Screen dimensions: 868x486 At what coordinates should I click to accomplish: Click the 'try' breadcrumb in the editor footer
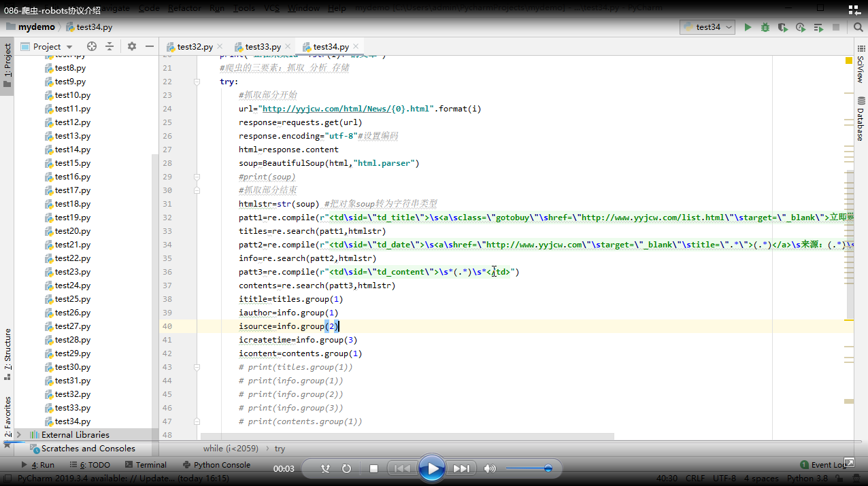click(280, 449)
